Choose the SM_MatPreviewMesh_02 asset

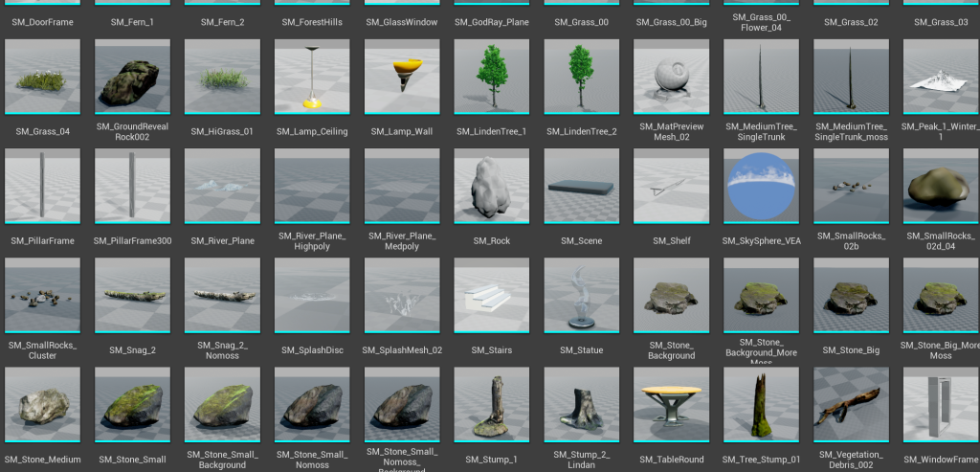pos(672,77)
